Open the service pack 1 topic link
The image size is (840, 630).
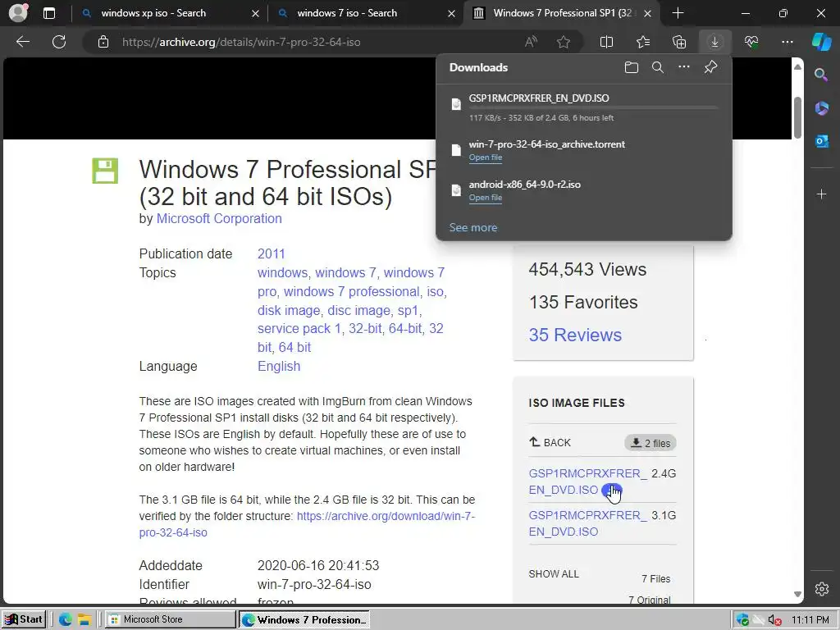coord(299,329)
